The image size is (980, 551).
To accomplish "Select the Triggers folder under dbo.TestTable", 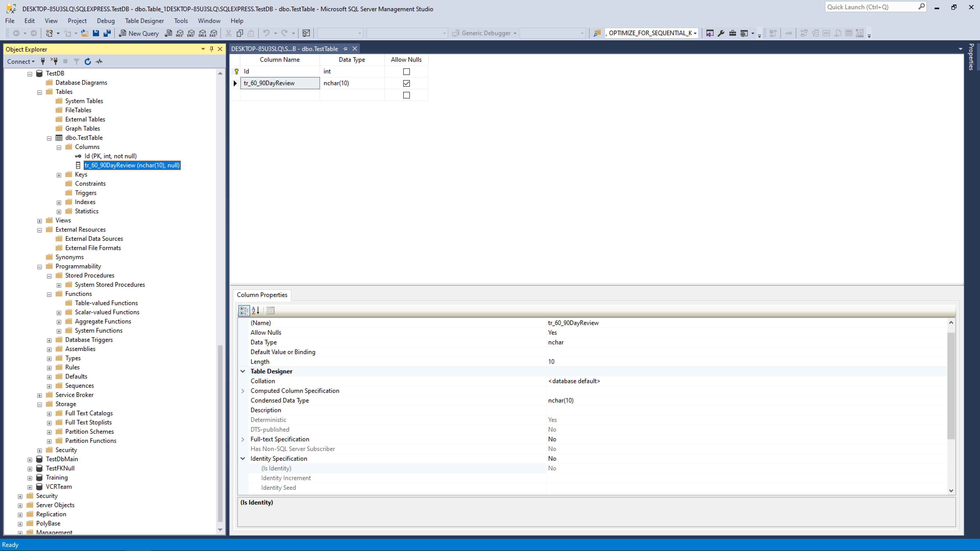I will (x=85, y=193).
